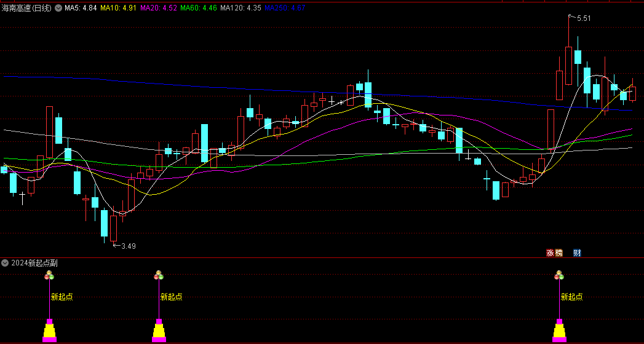Click the first signal's yellow pyramid base
The image size is (644, 344).
[x=49, y=331]
